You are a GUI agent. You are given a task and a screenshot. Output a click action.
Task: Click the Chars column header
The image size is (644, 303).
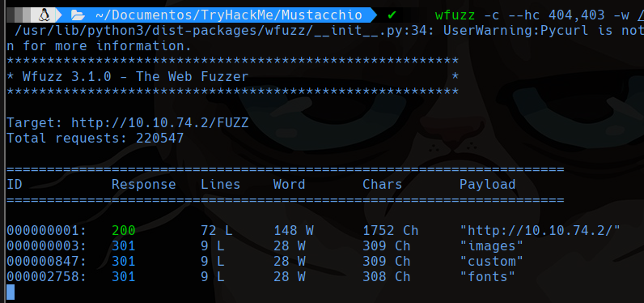click(383, 185)
